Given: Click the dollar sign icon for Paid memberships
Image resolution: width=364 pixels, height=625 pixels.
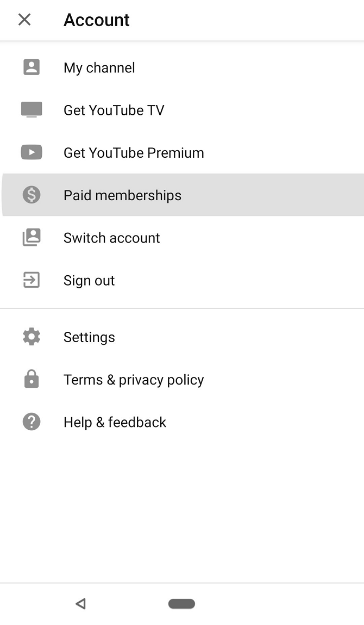Looking at the screenshot, I should (x=32, y=195).
